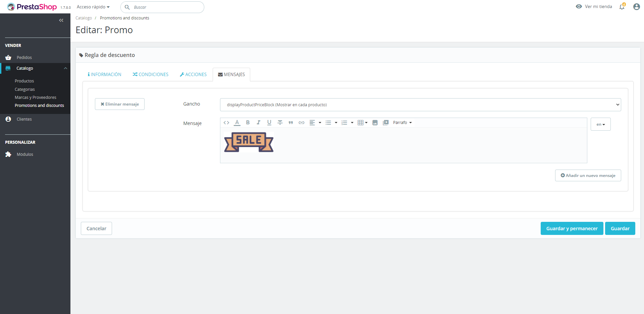Image resolution: width=644 pixels, height=314 pixels.
Task: Open the en language dropdown
Action: (600, 124)
